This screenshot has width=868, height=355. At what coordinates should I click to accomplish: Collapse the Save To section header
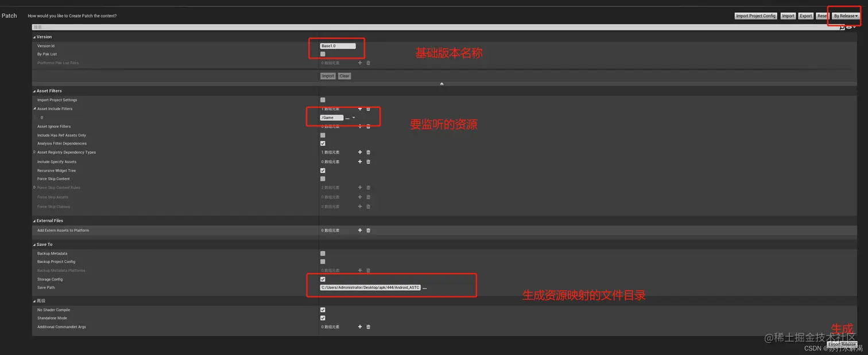coord(34,244)
